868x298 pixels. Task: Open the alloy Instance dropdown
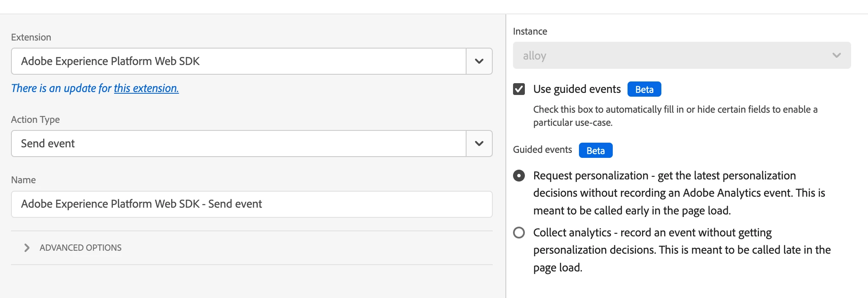pyautogui.click(x=682, y=55)
